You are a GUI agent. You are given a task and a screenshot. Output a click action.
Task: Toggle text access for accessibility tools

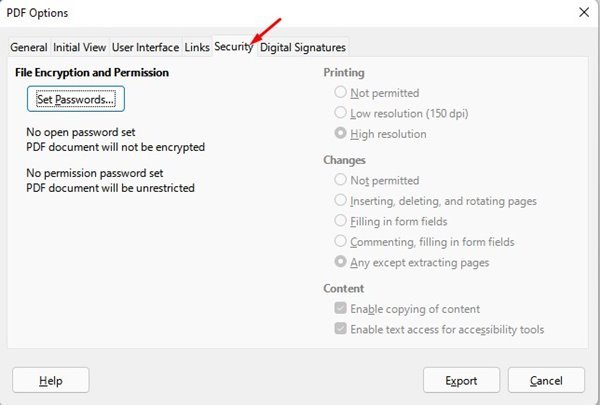pyautogui.click(x=342, y=329)
